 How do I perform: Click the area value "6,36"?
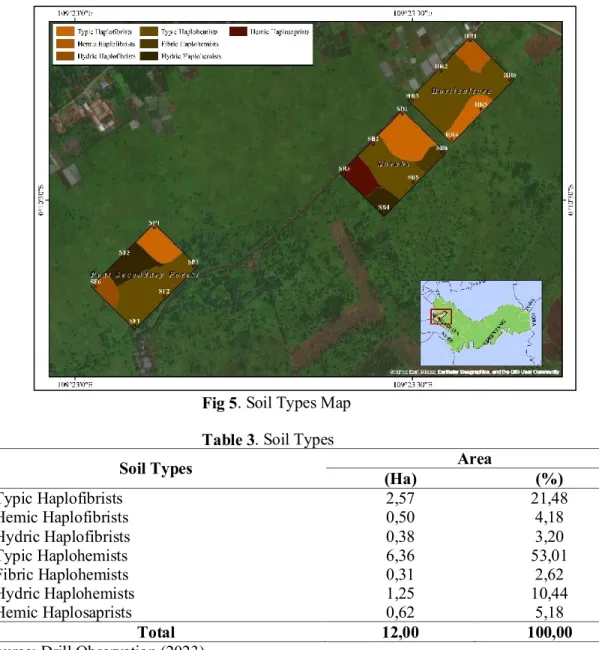pyautogui.click(x=400, y=555)
